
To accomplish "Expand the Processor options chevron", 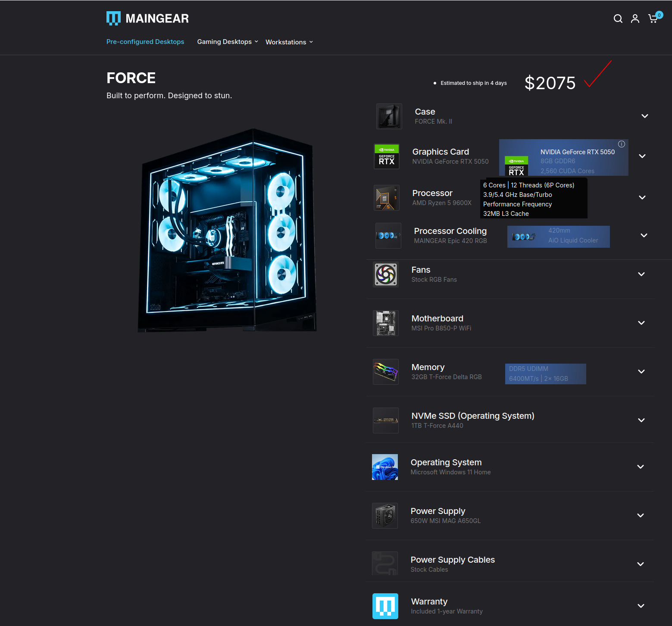I will point(642,197).
